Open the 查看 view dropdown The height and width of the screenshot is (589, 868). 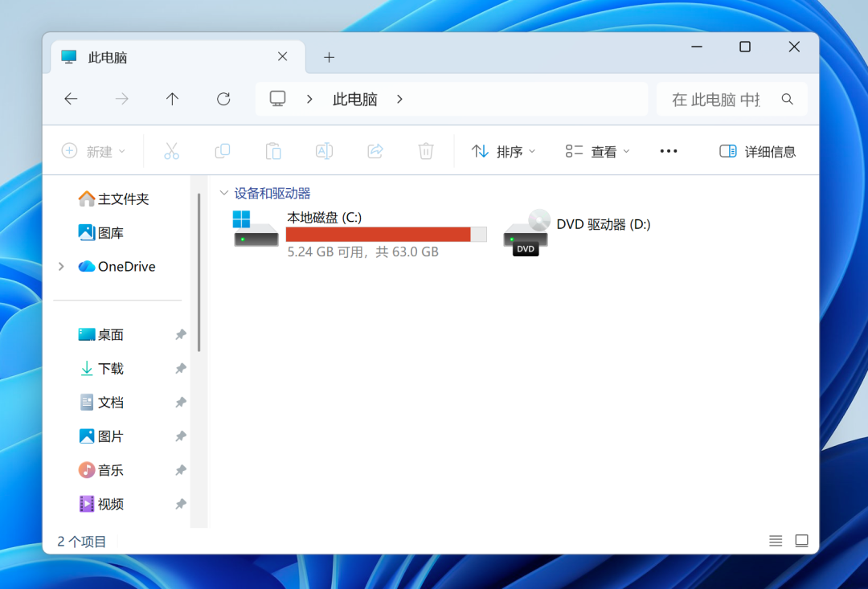tap(597, 151)
